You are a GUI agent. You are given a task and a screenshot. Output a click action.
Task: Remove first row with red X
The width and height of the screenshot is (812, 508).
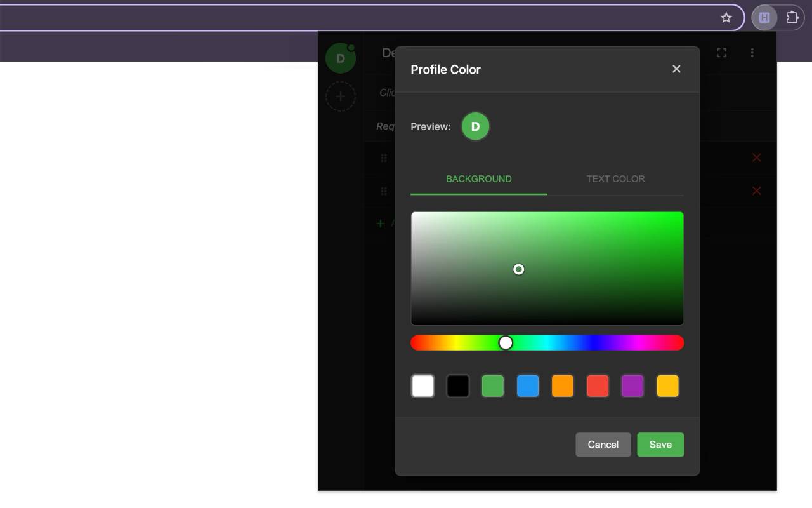click(x=756, y=157)
